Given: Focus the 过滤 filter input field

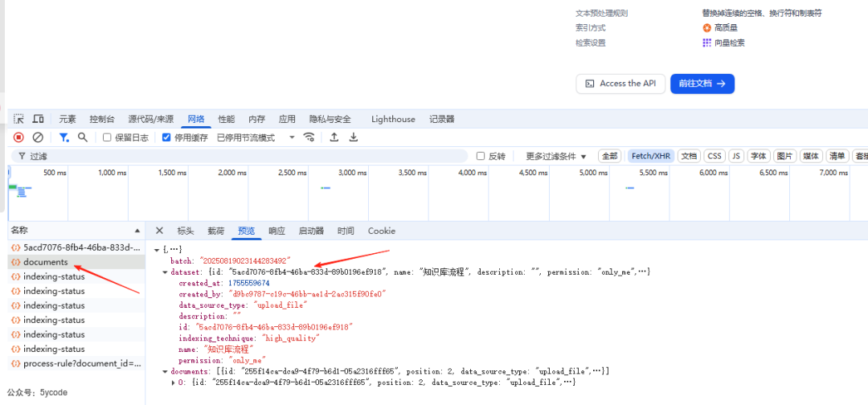Looking at the screenshot, I should coord(240,156).
